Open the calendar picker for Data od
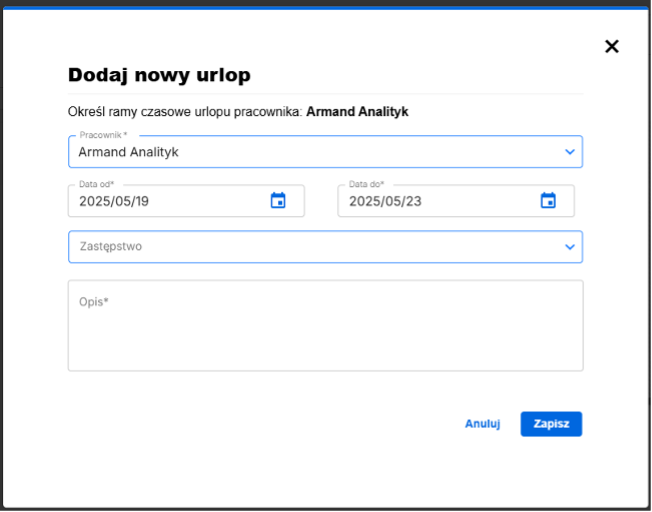The image size is (652, 512). pyautogui.click(x=278, y=201)
